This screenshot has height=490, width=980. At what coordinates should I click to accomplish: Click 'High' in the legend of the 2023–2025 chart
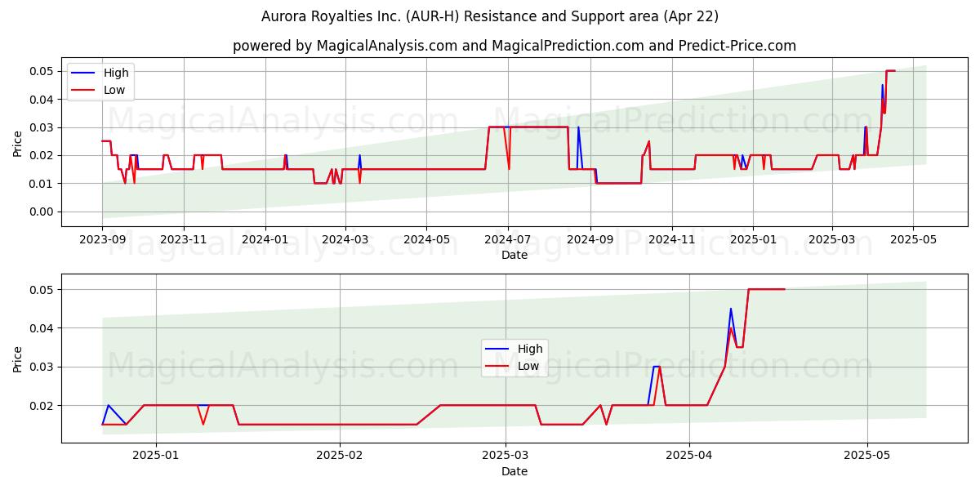click(x=116, y=73)
